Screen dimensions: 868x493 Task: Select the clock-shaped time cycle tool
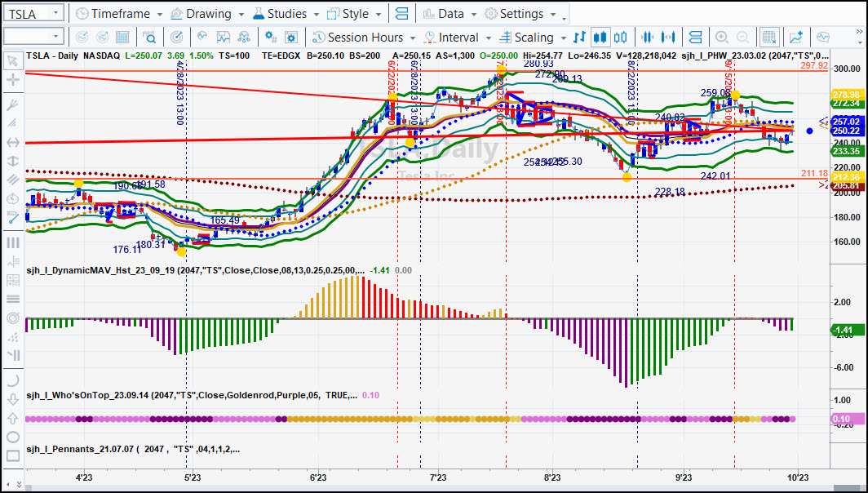[13, 199]
